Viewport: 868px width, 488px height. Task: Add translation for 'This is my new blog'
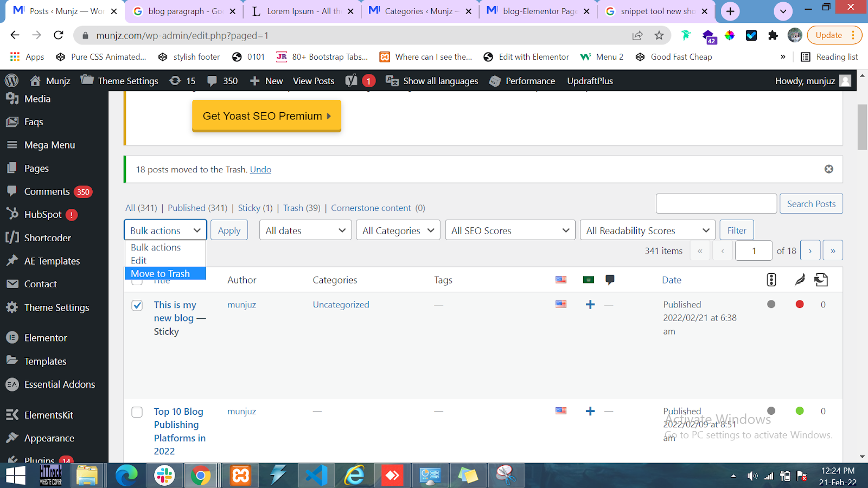pyautogui.click(x=590, y=305)
